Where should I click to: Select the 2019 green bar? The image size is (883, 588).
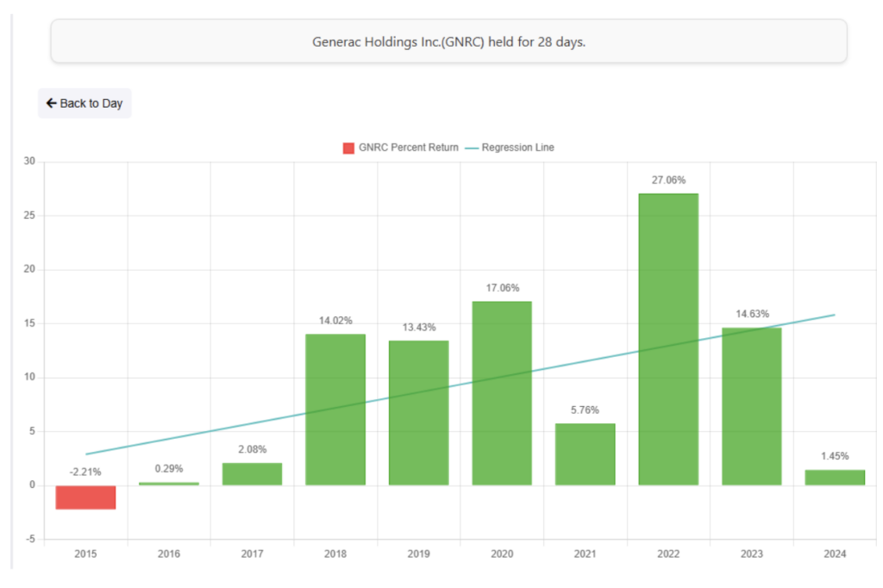pyautogui.click(x=419, y=413)
